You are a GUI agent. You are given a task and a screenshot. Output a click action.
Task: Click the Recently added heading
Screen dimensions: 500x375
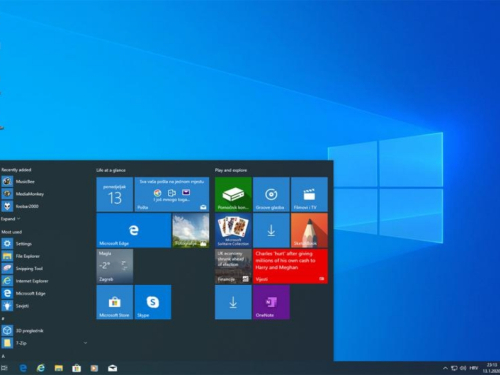[x=16, y=170]
